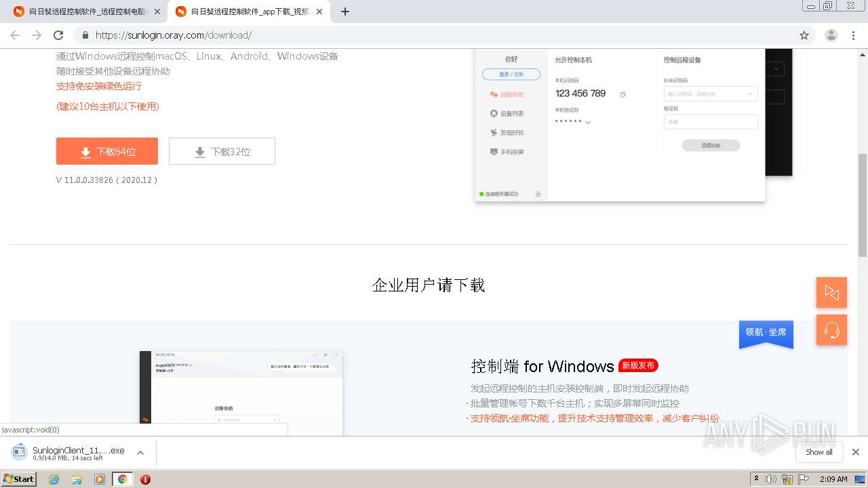Image resolution: width=868 pixels, height=488 pixels.
Task: Click the 领航·坐席 ribbon badge
Action: pyautogui.click(x=766, y=333)
